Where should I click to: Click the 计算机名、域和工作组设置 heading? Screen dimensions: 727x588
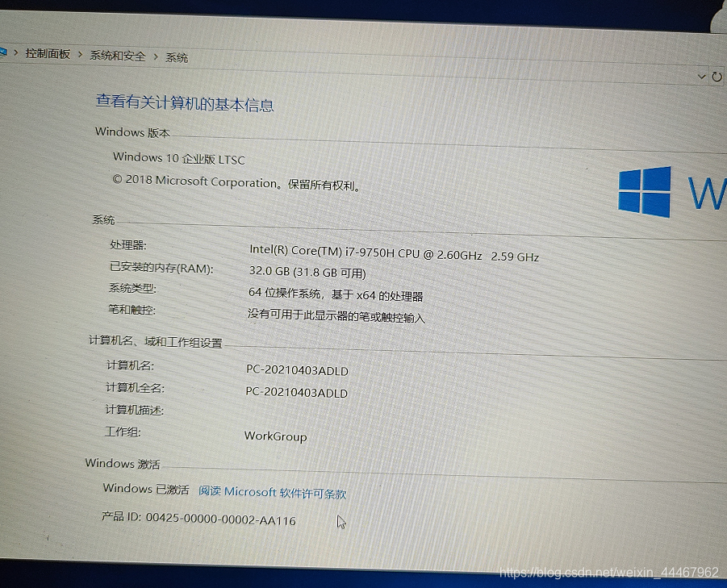tap(155, 342)
